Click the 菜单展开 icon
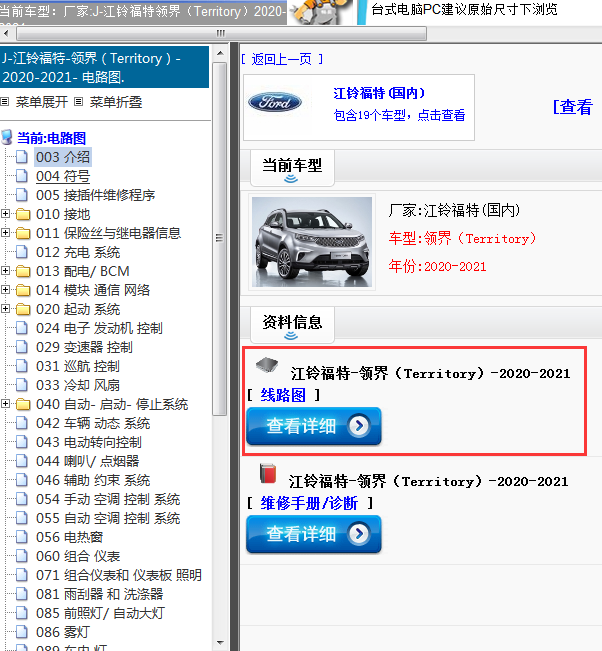602x651 pixels. point(5,102)
